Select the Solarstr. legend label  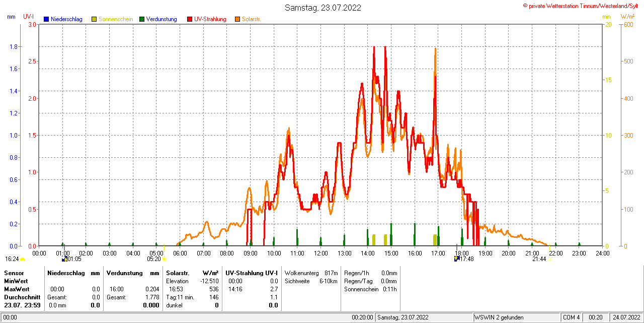[252, 19]
